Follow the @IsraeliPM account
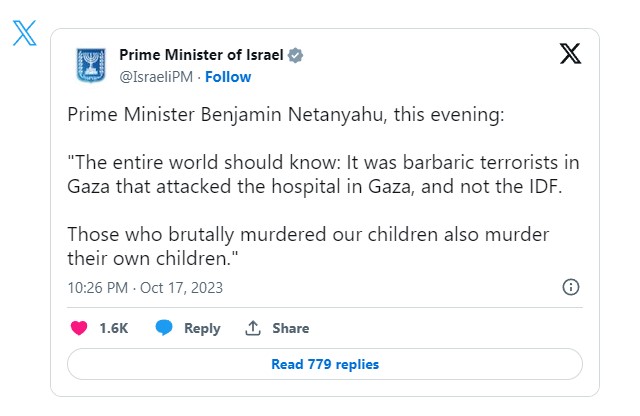This screenshot has width=640, height=416. pyautogui.click(x=228, y=77)
